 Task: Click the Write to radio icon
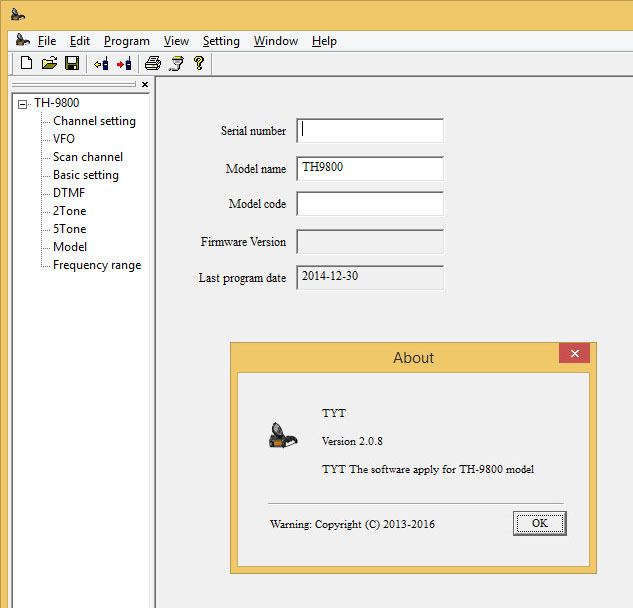pos(124,63)
